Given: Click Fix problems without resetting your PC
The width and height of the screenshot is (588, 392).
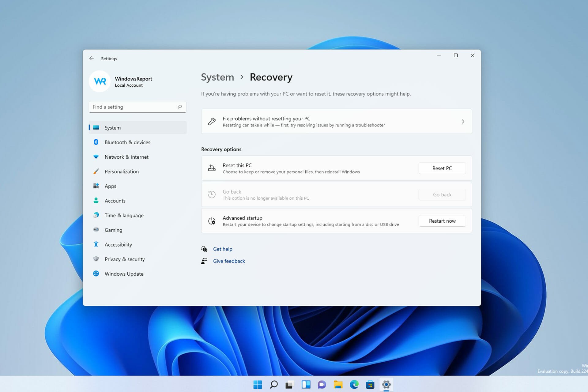Looking at the screenshot, I should point(336,121).
